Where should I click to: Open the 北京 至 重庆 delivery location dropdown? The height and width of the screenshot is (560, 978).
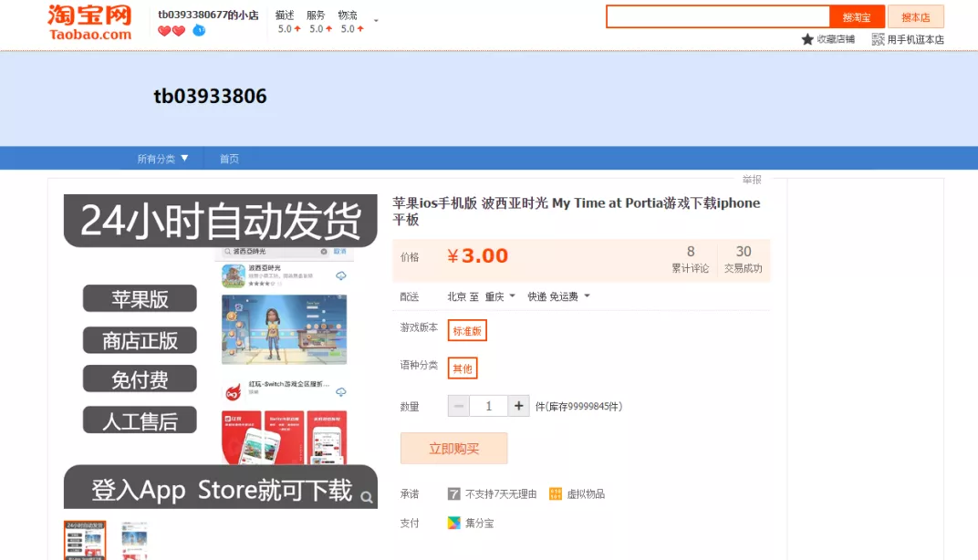(481, 296)
